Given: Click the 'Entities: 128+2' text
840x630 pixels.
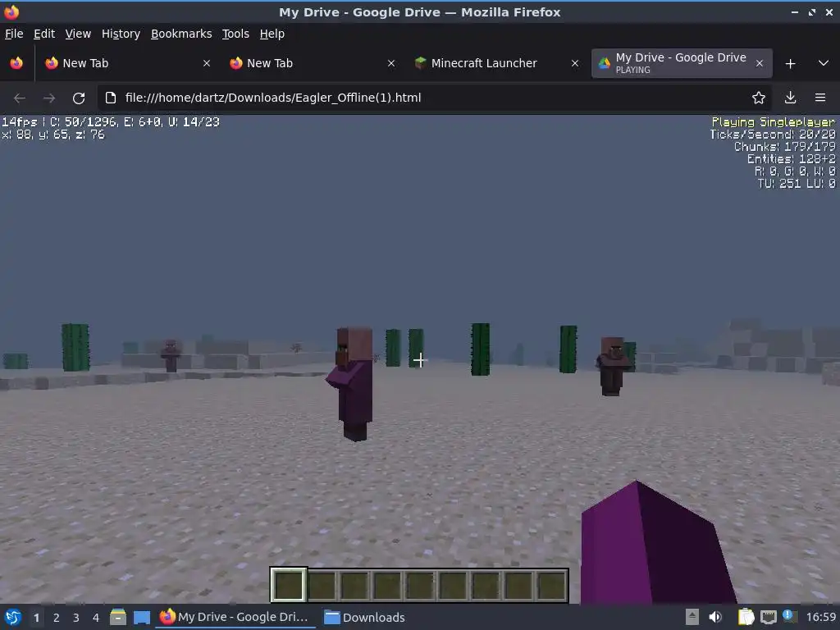Looking at the screenshot, I should (x=792, y=159).
